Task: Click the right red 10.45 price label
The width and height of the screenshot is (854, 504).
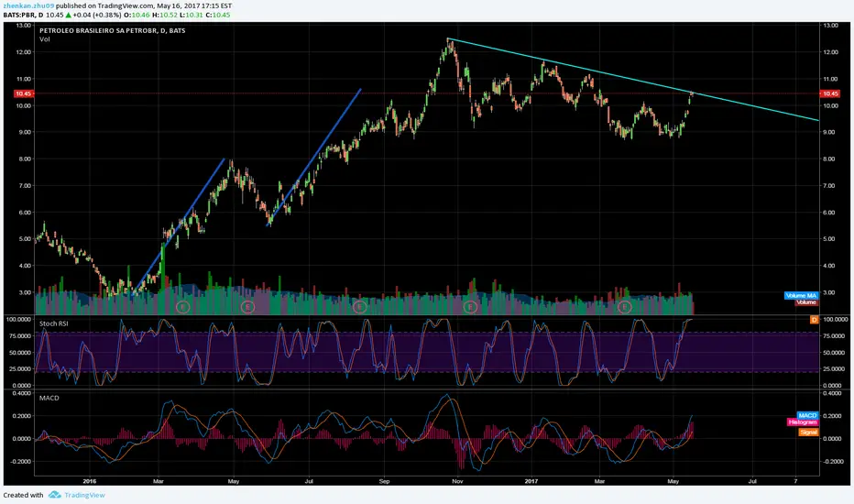Action: coord(830,93)
